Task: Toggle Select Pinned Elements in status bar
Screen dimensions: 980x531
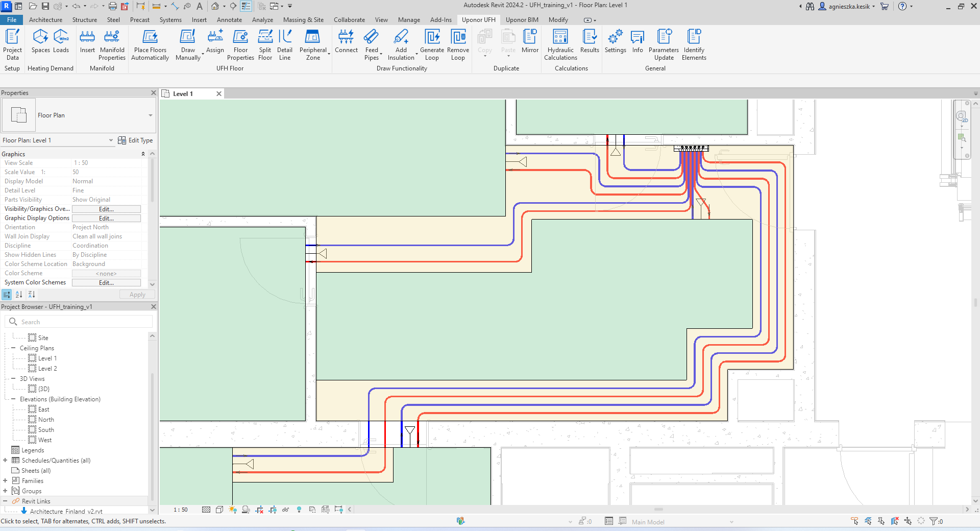Action: pos(881,521)
